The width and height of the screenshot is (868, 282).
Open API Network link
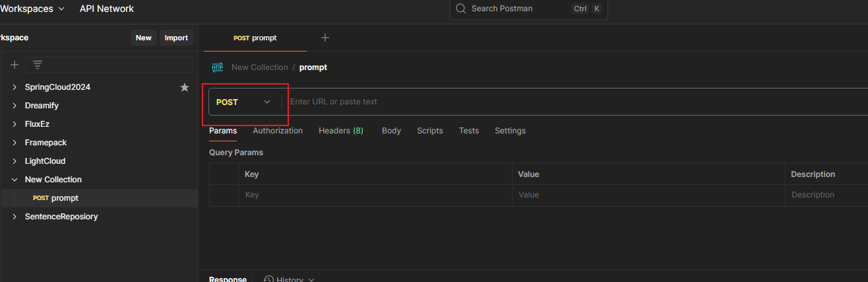pyautogui.click(x=106, y=9)
